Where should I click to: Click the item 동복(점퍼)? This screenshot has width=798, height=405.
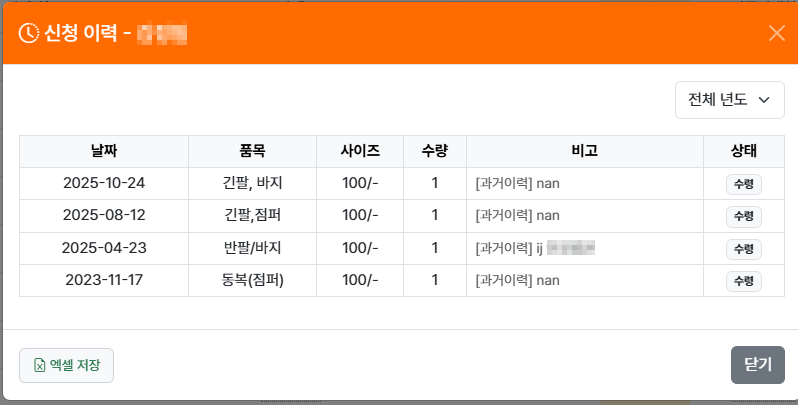[x=252, y=280]
